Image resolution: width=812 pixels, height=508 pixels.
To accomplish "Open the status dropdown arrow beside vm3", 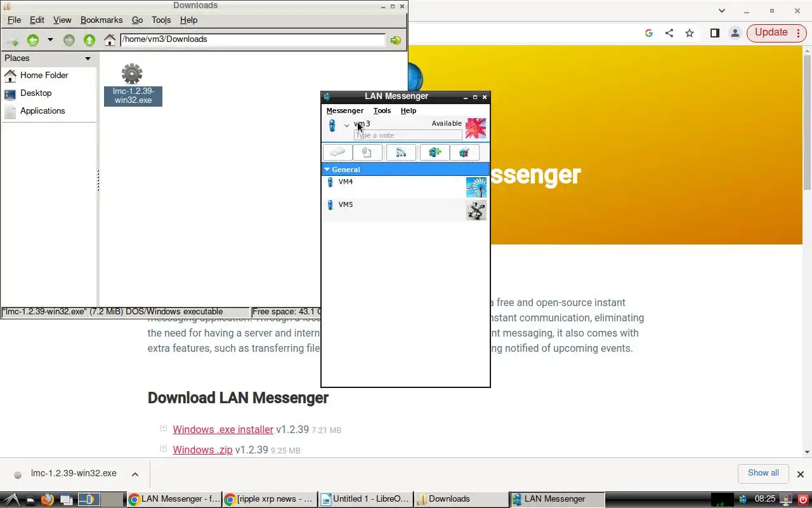I will (346, 126).
